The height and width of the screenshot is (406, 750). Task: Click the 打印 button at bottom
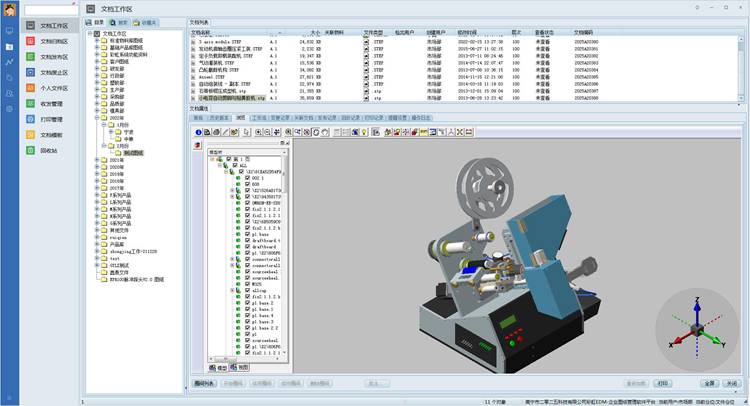click(x=663, y=382)
